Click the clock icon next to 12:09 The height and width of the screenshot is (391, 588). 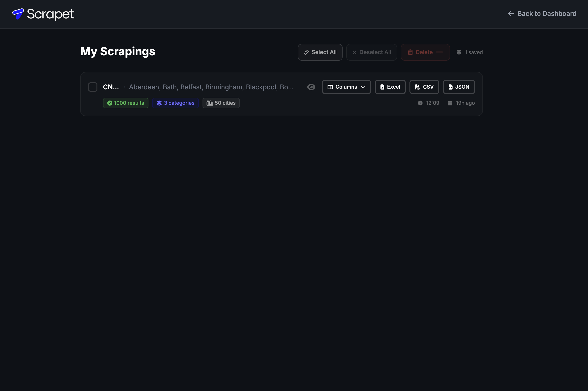[420, 103]
